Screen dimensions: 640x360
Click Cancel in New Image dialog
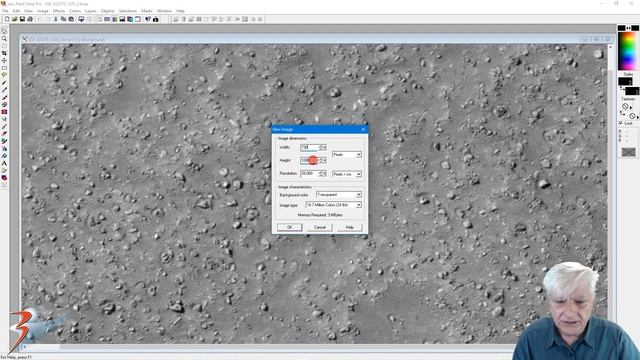pyautogui.click(x=320, y=227)
